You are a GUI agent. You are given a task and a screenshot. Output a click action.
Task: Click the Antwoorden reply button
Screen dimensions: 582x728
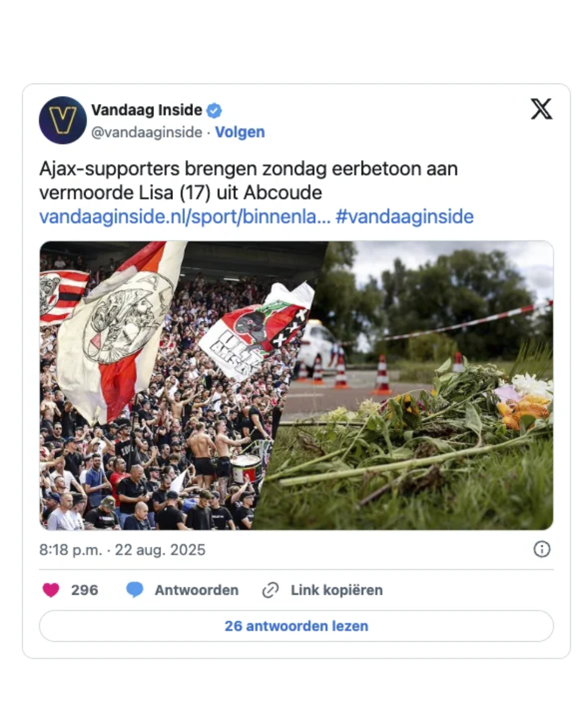[x=197, y=590]
